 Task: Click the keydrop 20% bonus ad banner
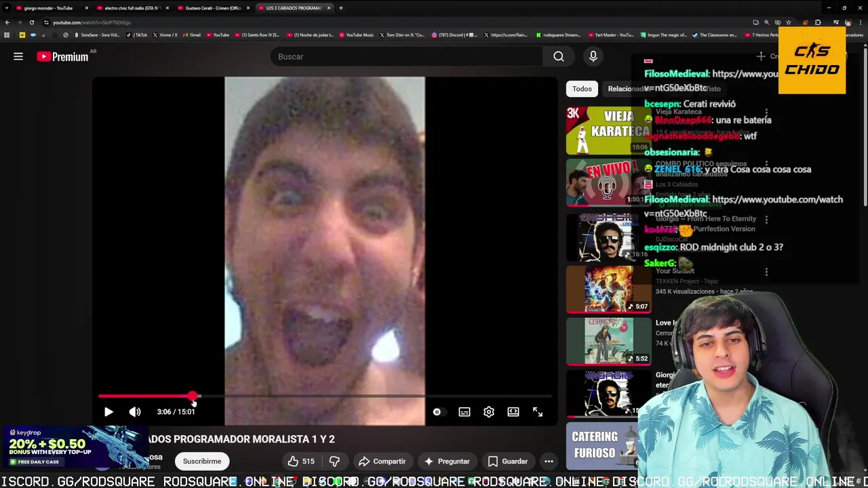73,447
